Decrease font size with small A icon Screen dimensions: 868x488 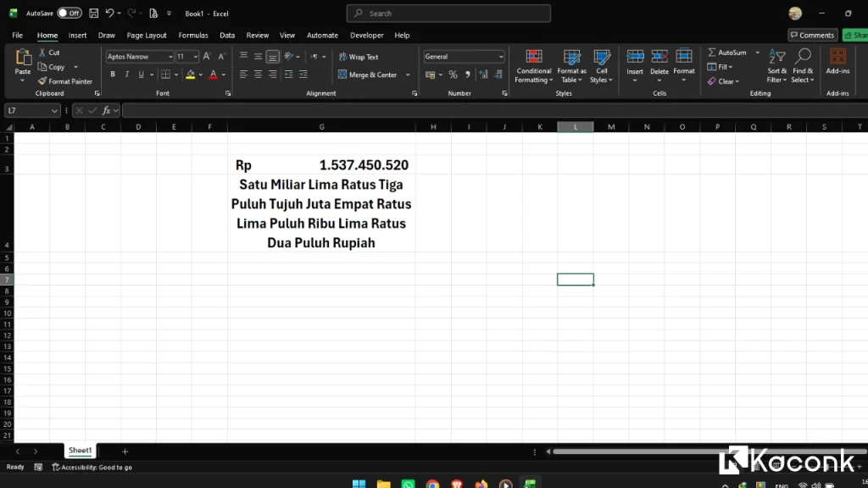[x=221, y=57]
